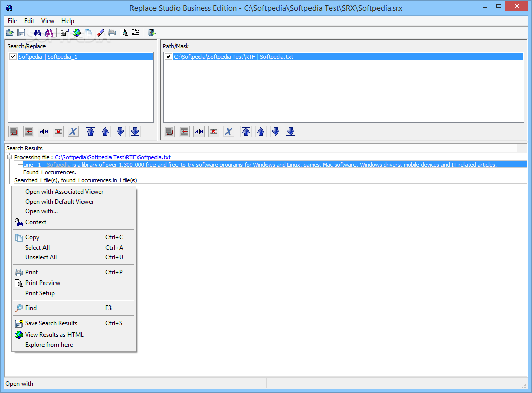
Task: Click the printer icon in the toolbar
Action: (x=112, y=33)
